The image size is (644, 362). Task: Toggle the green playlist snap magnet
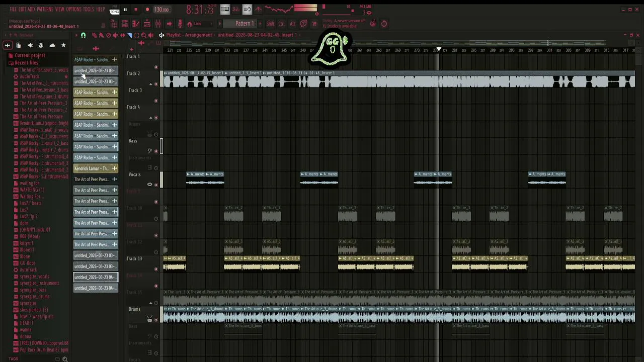coord(83,35)
